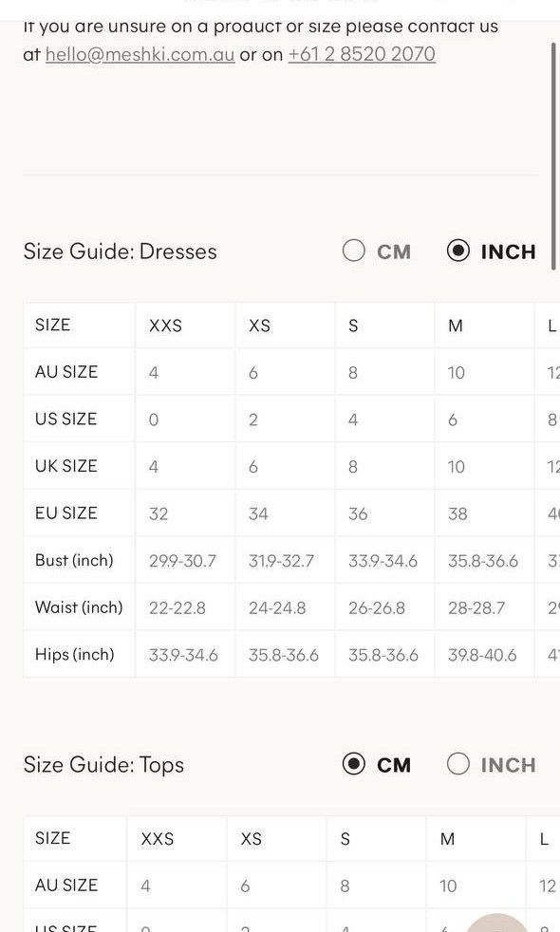Viewport: 560px width, 932px height.
Task: Click the 'Hips (inch)' row label
Action: tap(74, 655)
